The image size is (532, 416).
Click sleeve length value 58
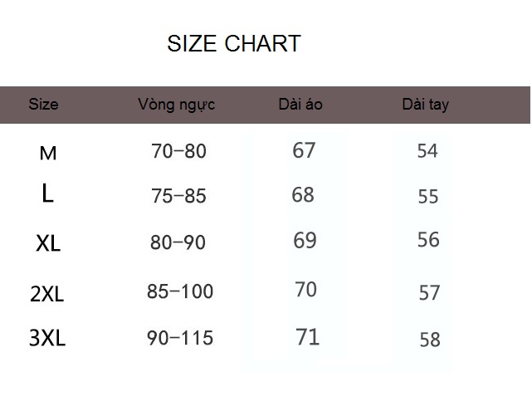(430, 340)
